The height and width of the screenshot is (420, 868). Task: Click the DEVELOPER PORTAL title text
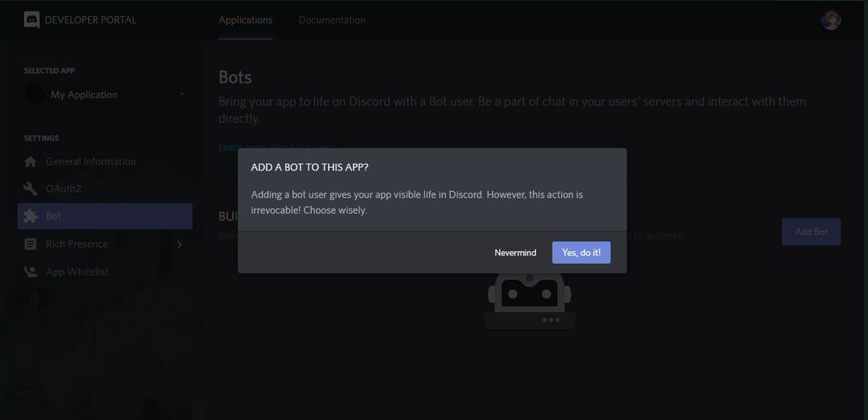tap(90, 20)
